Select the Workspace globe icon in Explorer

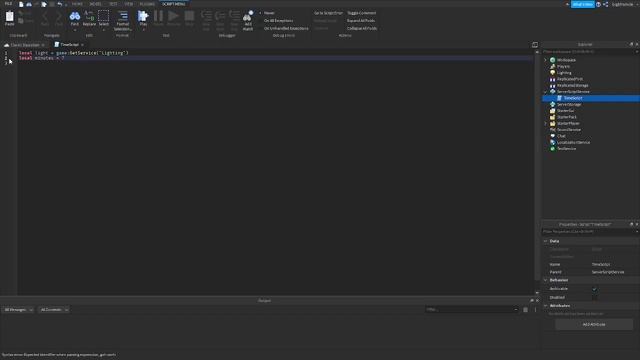(x=552, y=60)
